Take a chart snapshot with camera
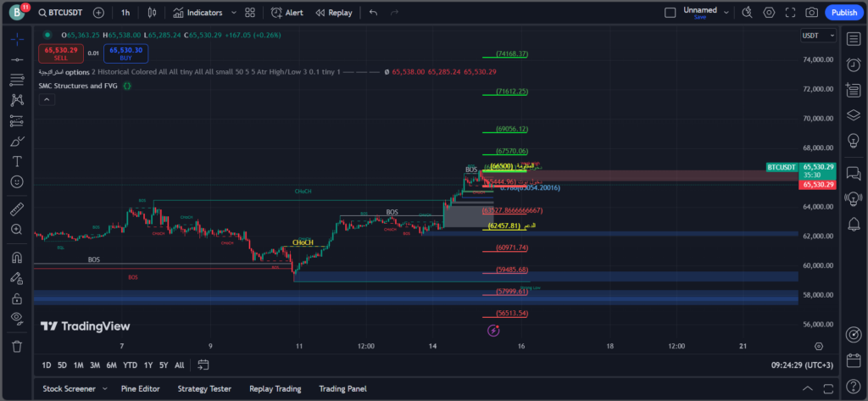This screenshot has height=401, width=868. [811, 12]
